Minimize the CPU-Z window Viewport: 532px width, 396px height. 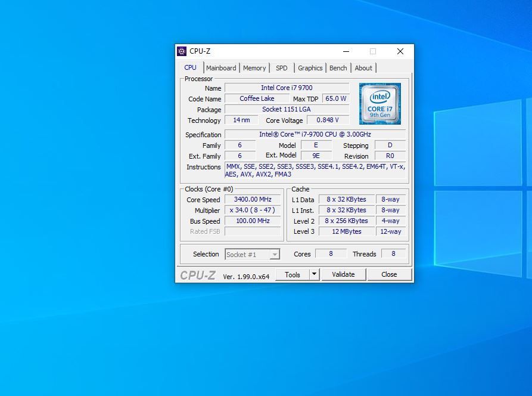coord(346,51)
